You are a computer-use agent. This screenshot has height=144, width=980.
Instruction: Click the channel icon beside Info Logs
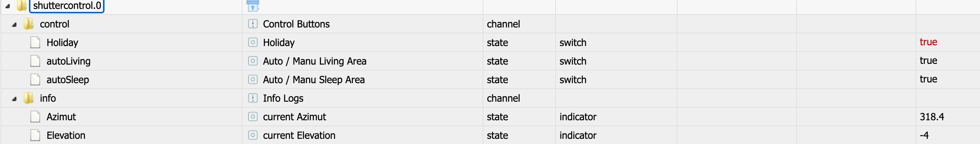coord(253,98)
